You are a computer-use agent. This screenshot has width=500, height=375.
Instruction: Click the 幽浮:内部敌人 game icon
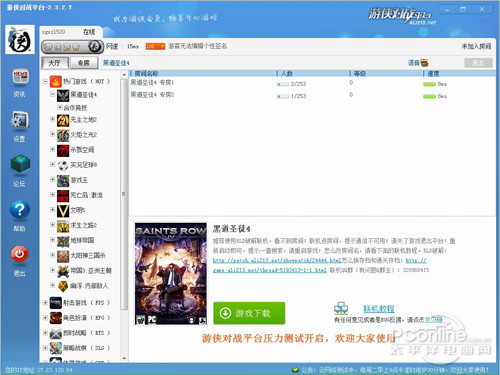pyautogui.click(x=63, y=286)
